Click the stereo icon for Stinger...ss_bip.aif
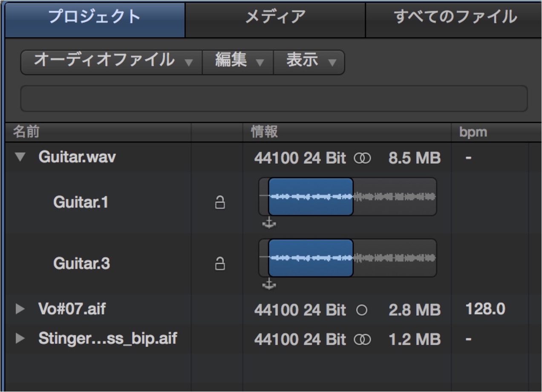The image size is (542, 392). point(362,339)
